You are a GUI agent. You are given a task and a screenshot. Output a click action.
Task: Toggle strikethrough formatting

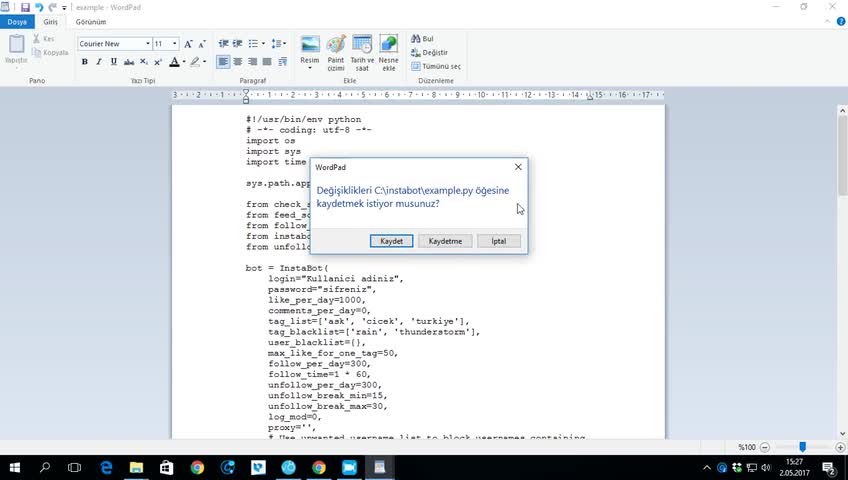(x=129, y=62)
